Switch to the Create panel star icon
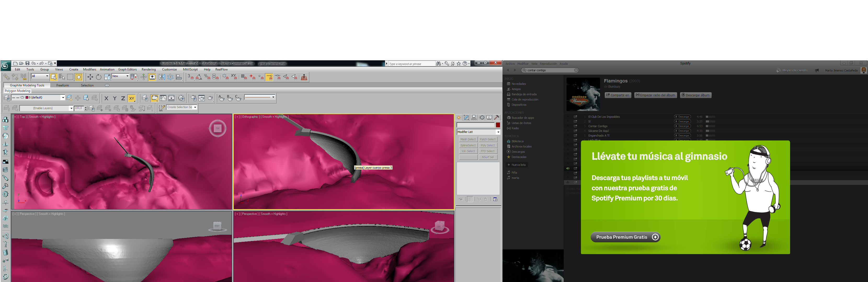This screenshot has height=282, width=868. [459, 118]
